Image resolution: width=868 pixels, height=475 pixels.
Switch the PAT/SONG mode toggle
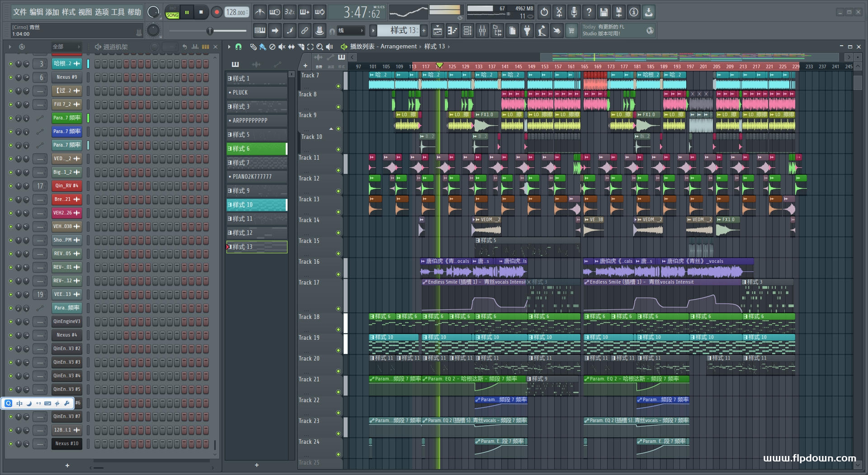(172, 13)
